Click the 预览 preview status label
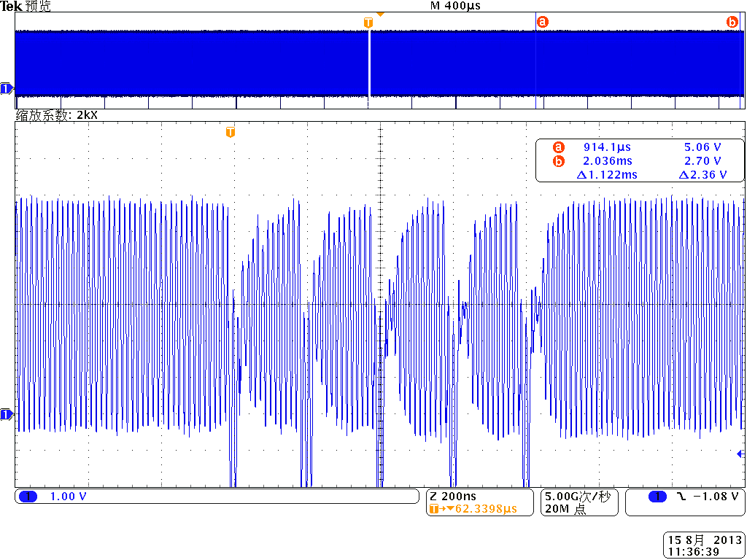 (x=36, y=6)
